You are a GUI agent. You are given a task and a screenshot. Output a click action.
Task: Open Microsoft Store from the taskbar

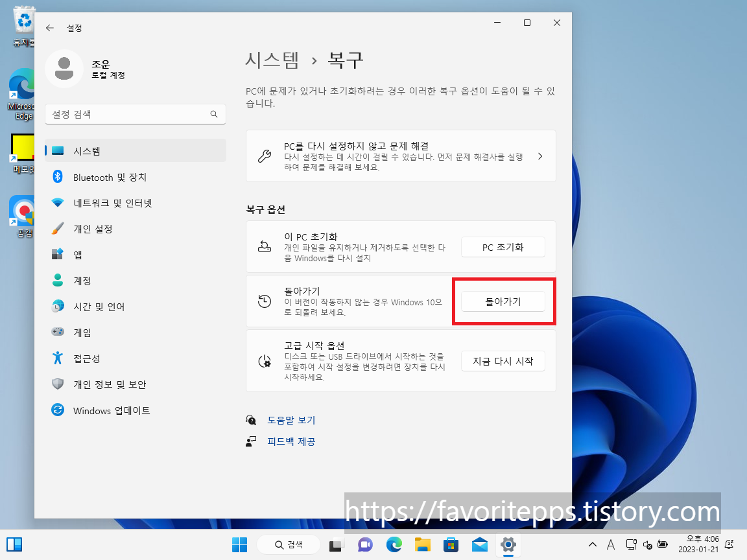click(x=451, y=544)
